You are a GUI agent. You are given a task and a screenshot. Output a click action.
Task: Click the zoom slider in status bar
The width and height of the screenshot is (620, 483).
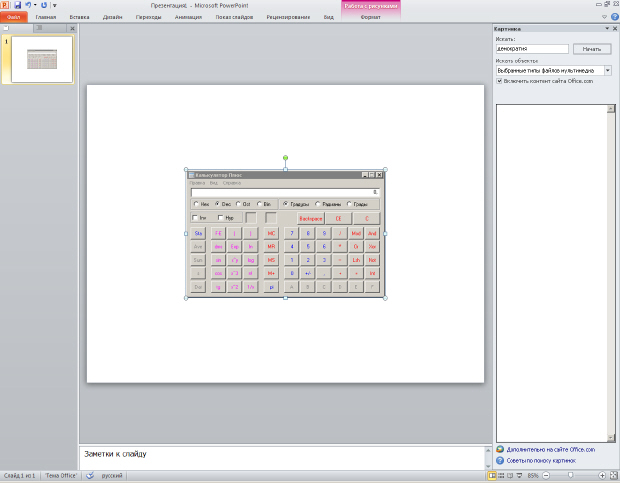tap(571, 476)
